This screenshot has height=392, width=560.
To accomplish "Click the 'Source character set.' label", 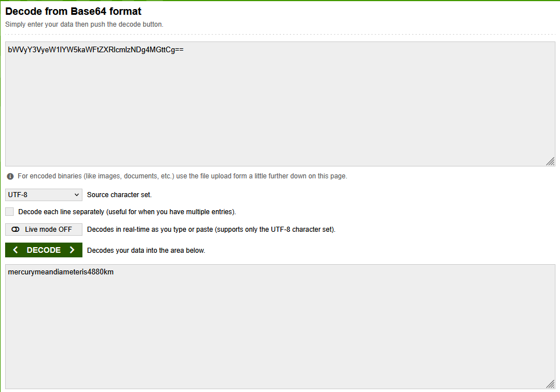I will (x=119, y=194).
